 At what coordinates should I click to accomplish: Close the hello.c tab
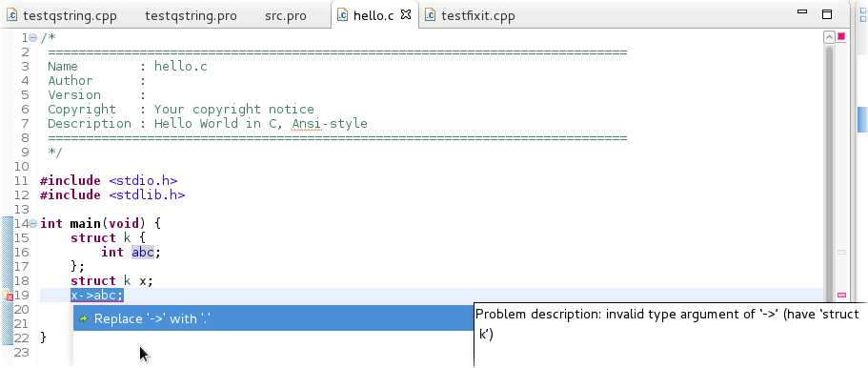pyautogui.click(x=406, y=14)
